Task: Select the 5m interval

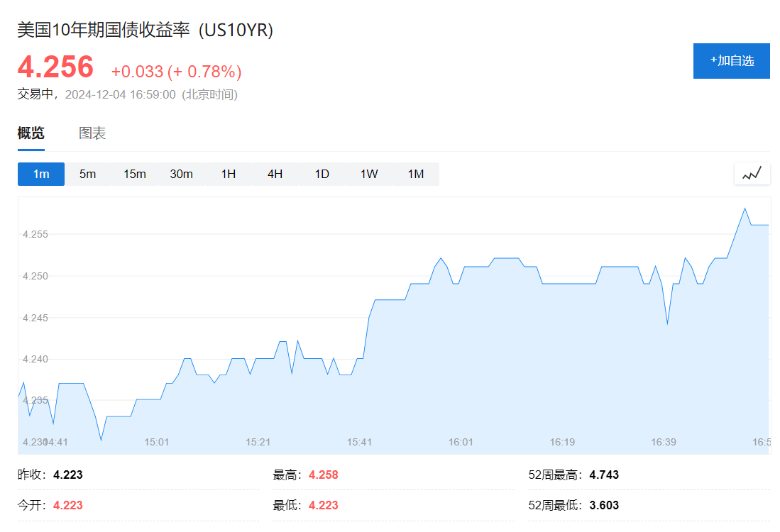Action: click(x=87, y=174)
